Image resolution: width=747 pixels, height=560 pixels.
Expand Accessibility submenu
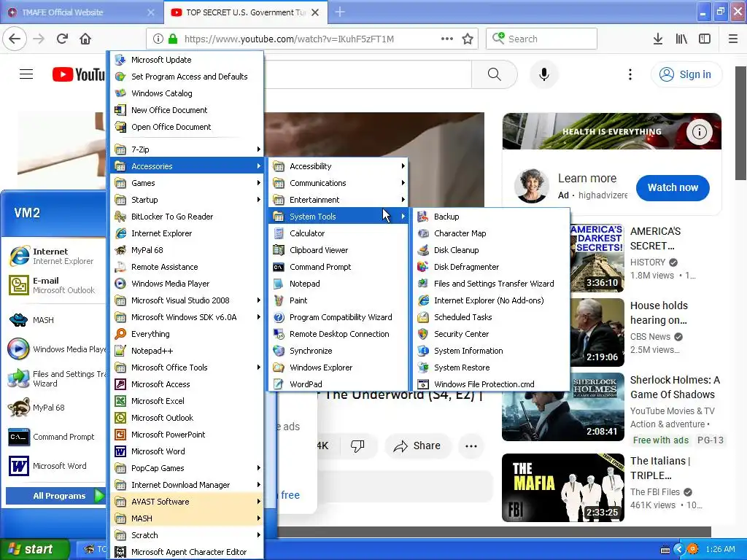338,166
